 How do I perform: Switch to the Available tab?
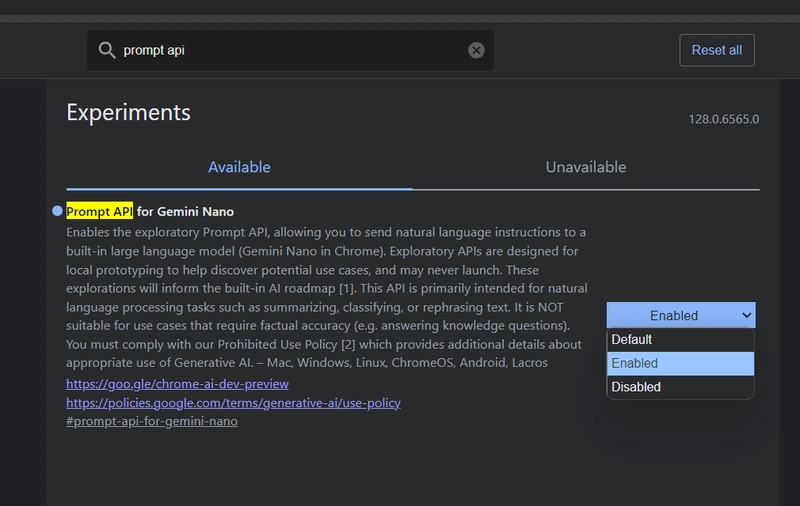click(x=239, y=167)
